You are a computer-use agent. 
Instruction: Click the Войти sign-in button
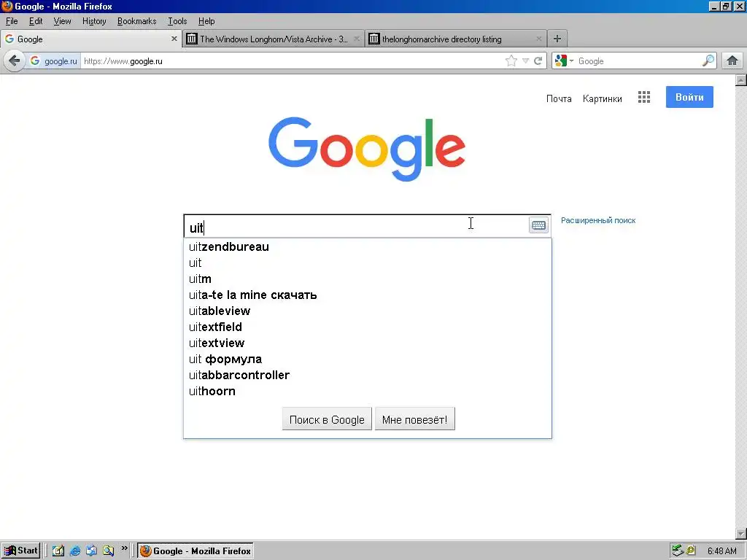click(689, 97)
